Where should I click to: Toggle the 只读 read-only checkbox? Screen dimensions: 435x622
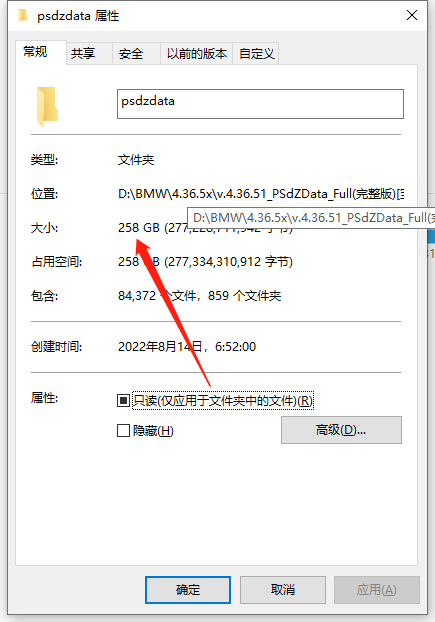coord(123,401)
